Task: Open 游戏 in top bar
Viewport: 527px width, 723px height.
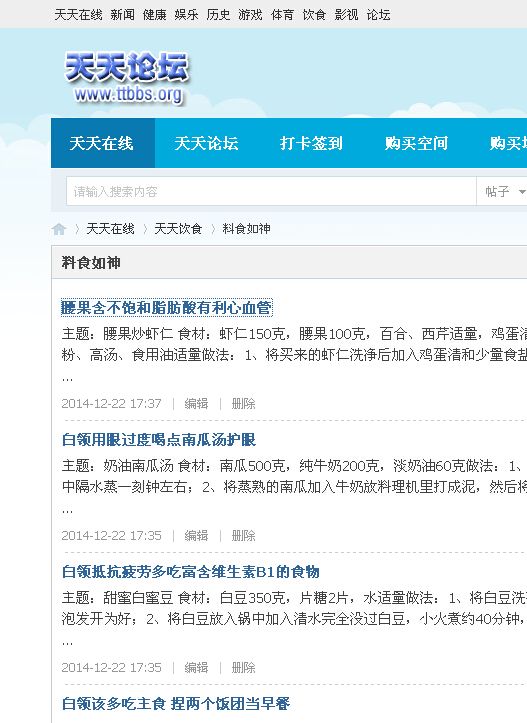Action: [x=250, y=15]
